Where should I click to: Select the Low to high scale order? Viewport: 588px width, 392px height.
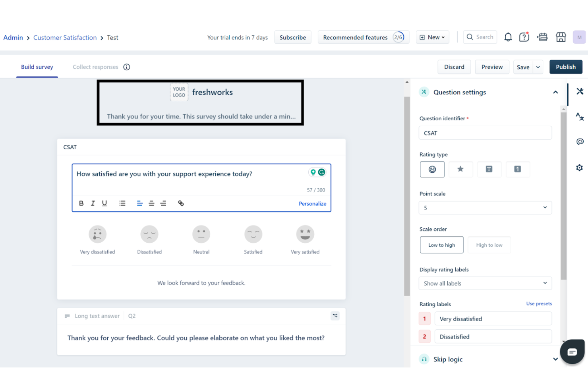[x=441, y=245]
